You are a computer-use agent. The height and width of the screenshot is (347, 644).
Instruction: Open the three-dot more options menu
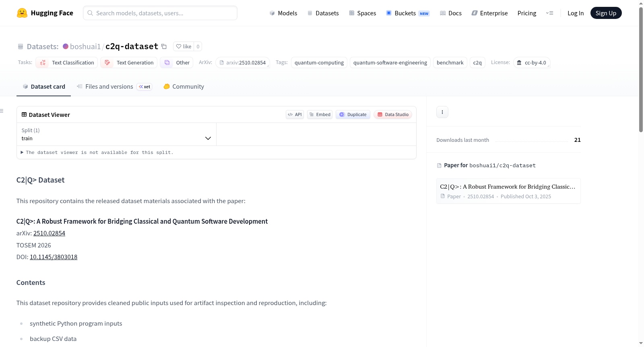point(442,112)
